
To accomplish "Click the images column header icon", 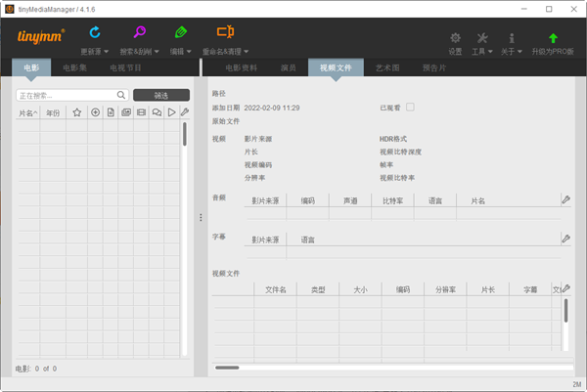I will [126, 112].
